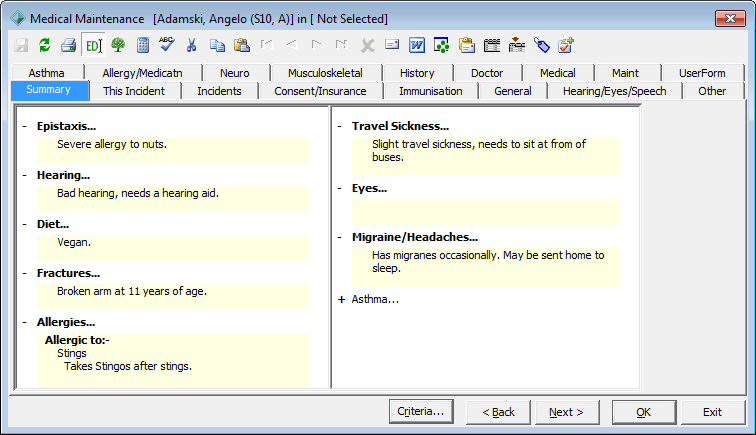Open the This Incident tab
756x435 pixels.
[x=134, y=91]
